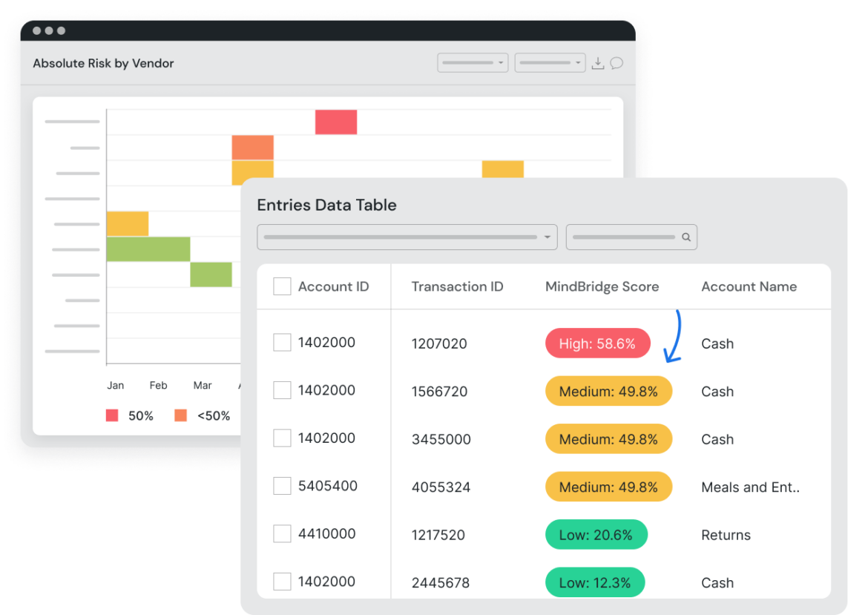The height and width of the screenshot is (615, 868).
Task: Open the second dropdown in the top toolbar
Action: [550, 62]
